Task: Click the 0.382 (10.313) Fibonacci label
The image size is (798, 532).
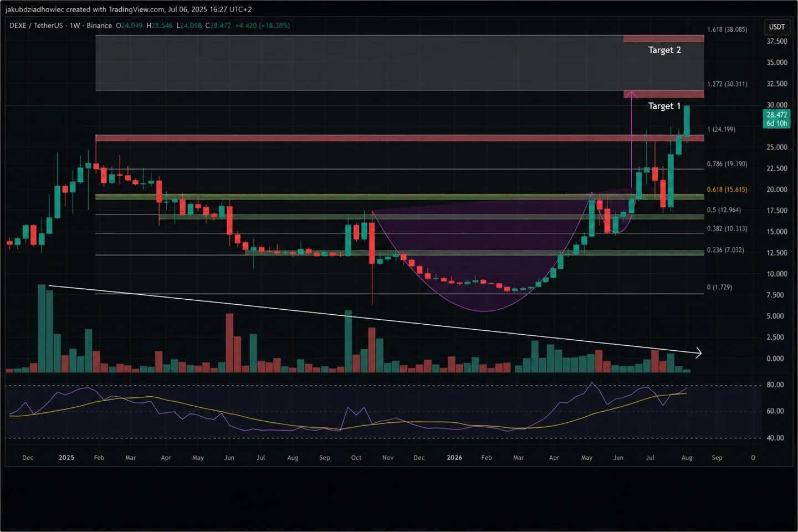Action: [x=727, y=229]
